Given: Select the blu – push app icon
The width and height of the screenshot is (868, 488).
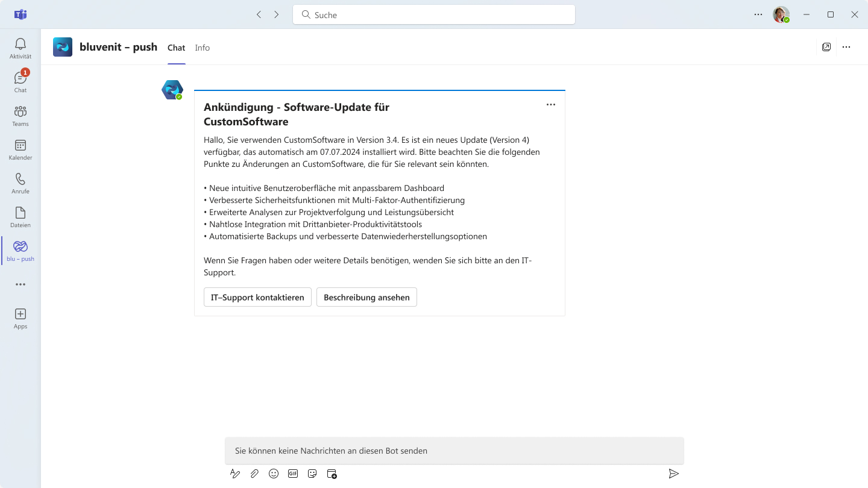Looking at the screenshot, I should click(x=20, y=246).
